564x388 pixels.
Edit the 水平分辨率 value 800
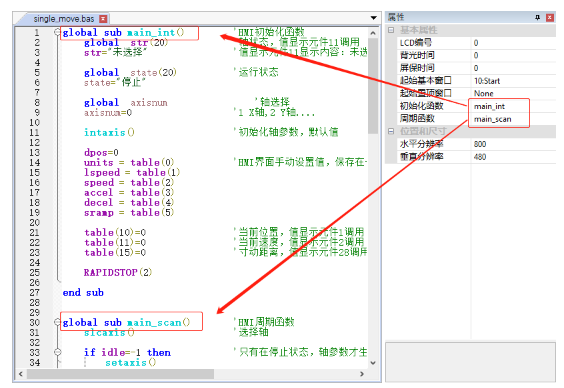513,144
